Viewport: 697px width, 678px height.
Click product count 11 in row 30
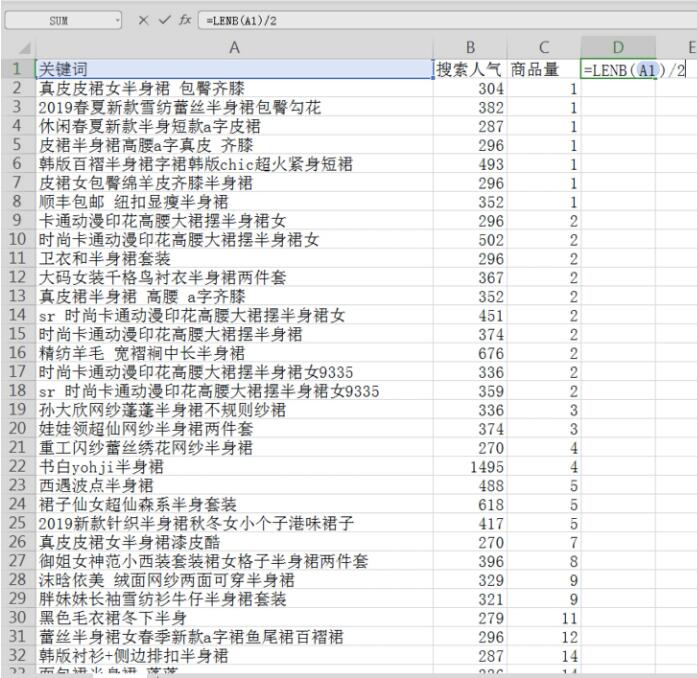[x=544, y=618]
